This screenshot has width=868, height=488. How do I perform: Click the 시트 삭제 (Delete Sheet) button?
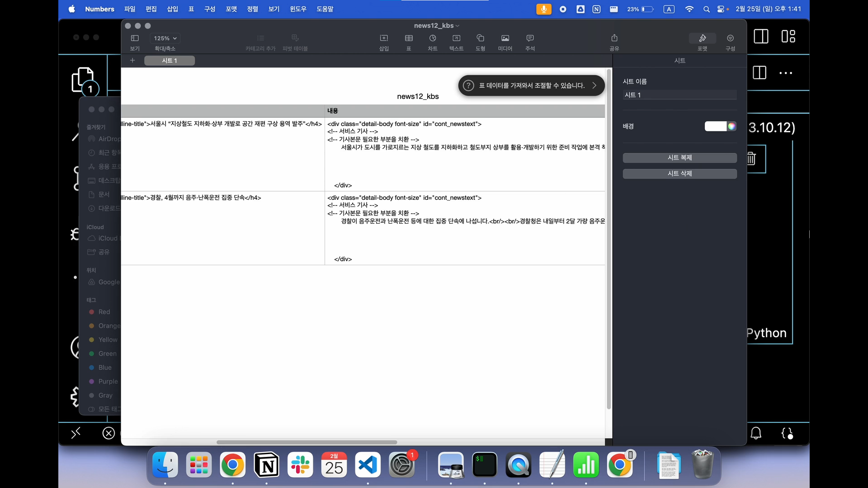click(679, 174)
